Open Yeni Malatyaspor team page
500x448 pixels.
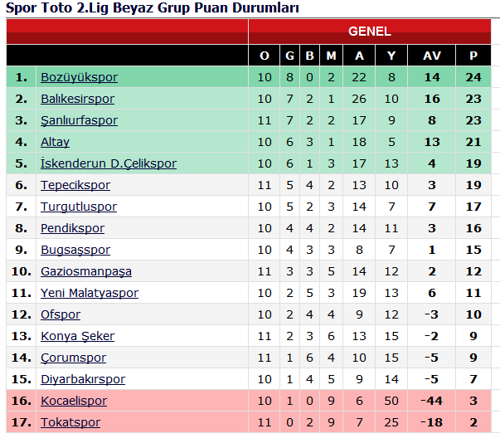tap(90, 293)
